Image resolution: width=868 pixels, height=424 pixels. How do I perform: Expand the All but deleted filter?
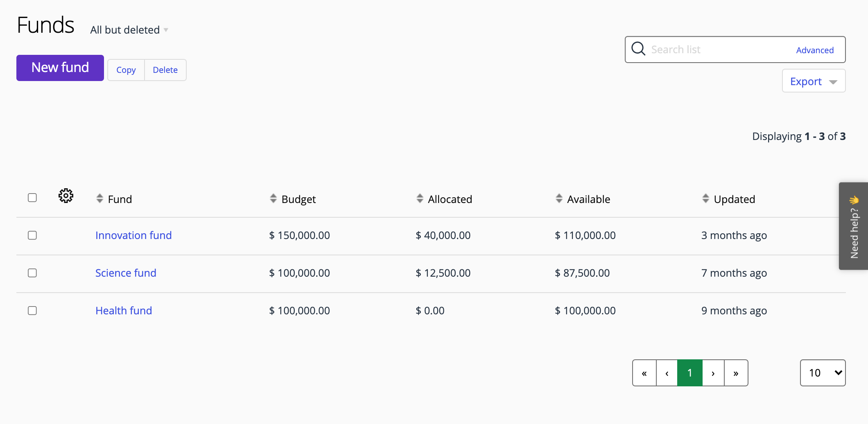click(129, 30)
